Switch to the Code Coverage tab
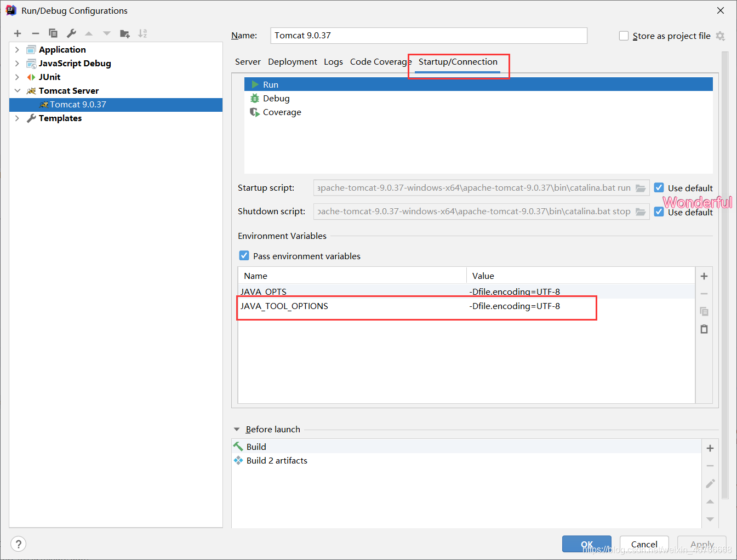The image size is (737, 560). click(x=381, y=62)
